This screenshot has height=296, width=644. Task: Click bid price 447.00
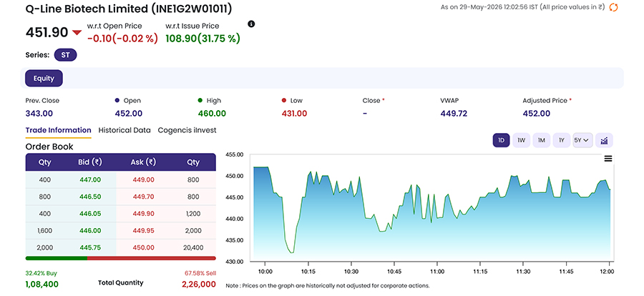(89, 180)
